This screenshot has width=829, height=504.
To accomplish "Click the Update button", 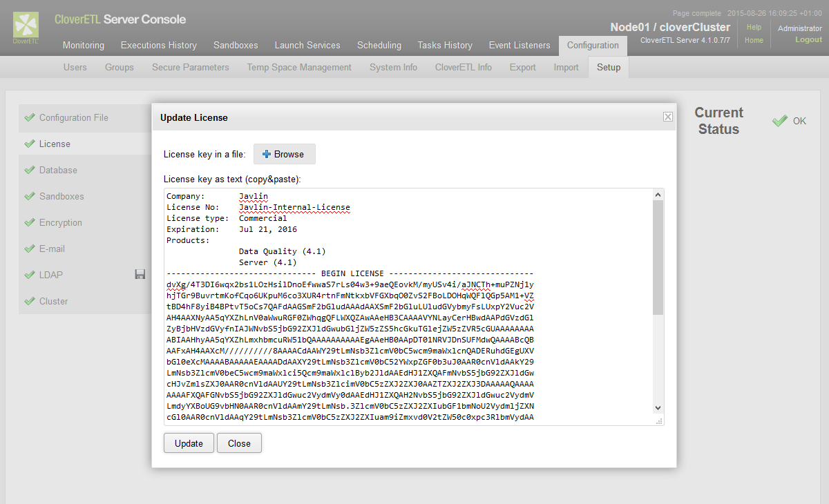I will [x=189, y=443].
